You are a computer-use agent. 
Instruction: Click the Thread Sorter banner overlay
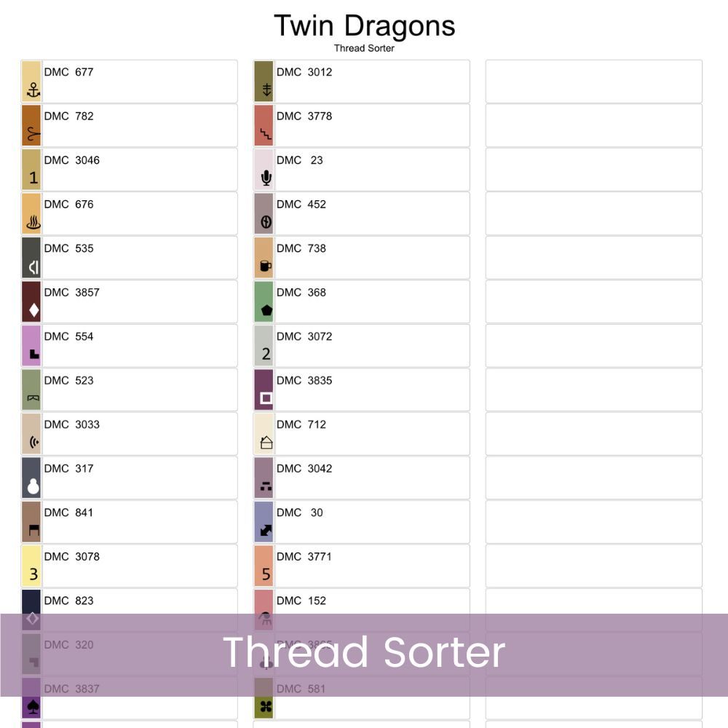point(364,654)
